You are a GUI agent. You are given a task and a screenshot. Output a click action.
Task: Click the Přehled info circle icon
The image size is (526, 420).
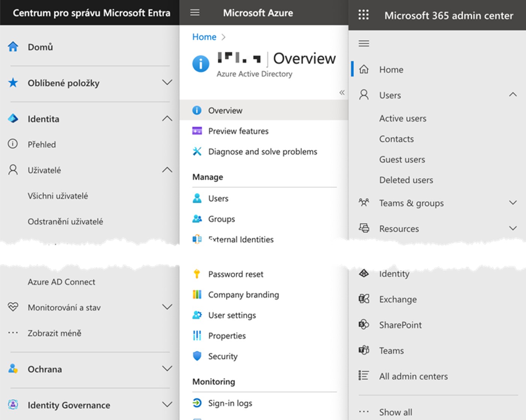13,144
